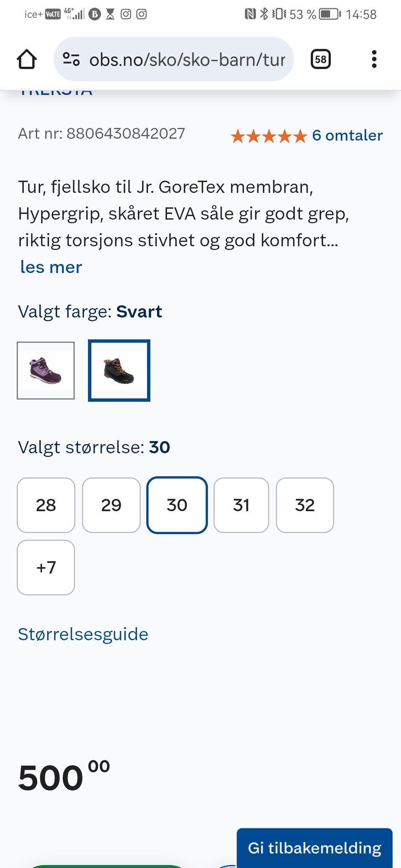The image size is (401, 868).
Task: Select the black shoe color thumbnail
Action: (119, 371)
